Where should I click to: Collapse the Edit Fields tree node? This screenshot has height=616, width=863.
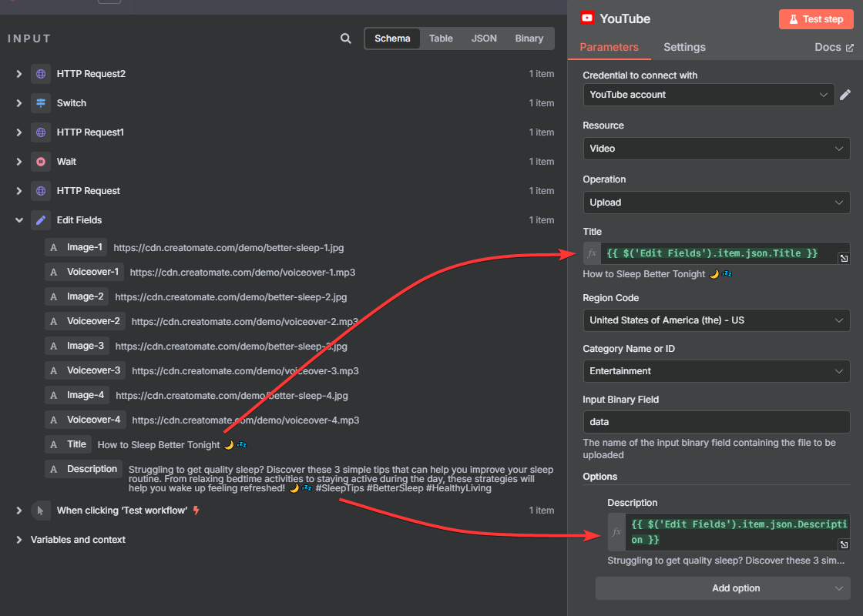coord(19,220)
